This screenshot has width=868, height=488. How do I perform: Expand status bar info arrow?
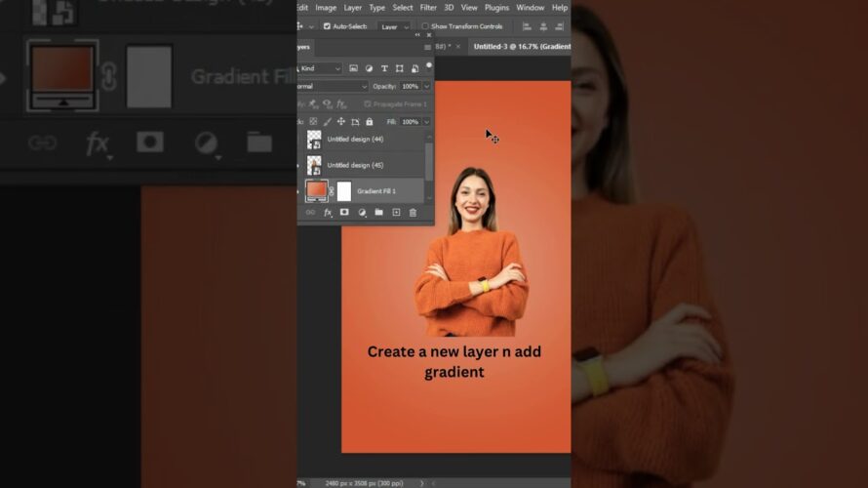421,483
